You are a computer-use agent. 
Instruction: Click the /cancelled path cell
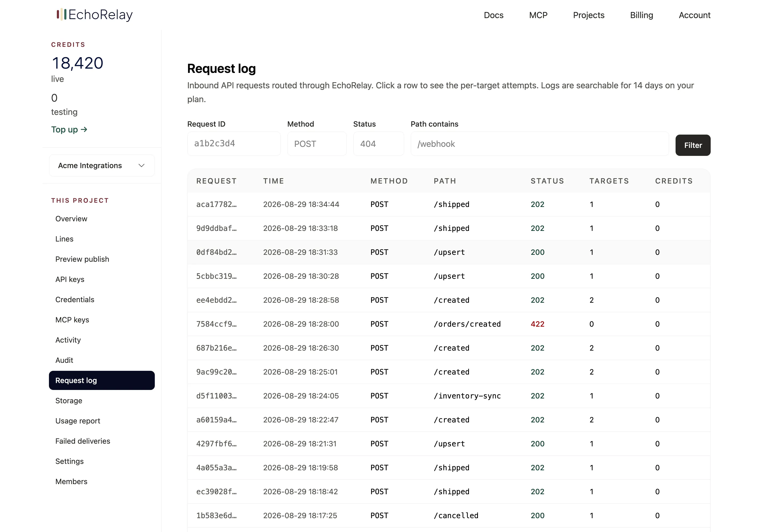tap(456, 516)
